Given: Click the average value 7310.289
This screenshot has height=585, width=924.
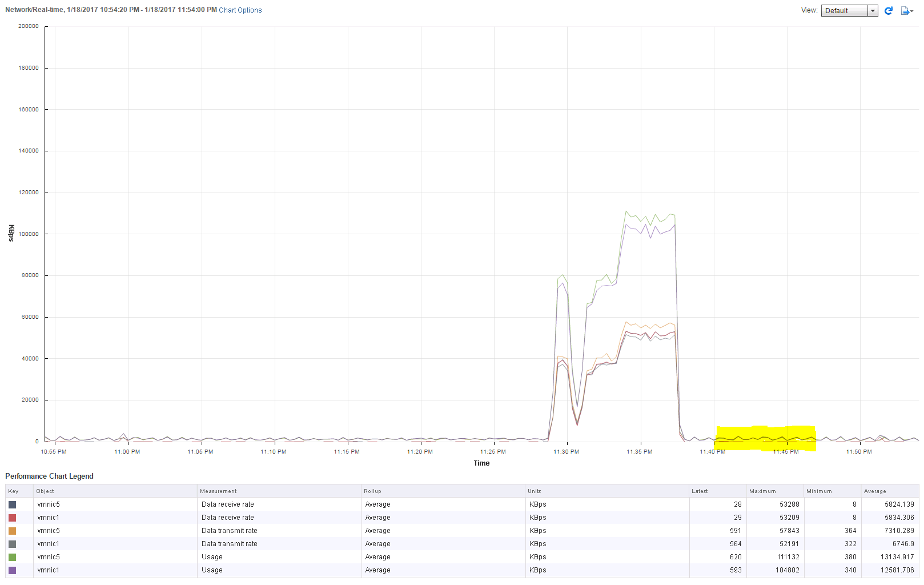Looking at the screenshot, I should click(899, 531).
